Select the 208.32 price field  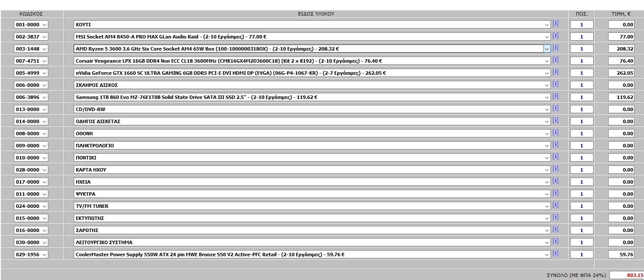pos(621,49)
